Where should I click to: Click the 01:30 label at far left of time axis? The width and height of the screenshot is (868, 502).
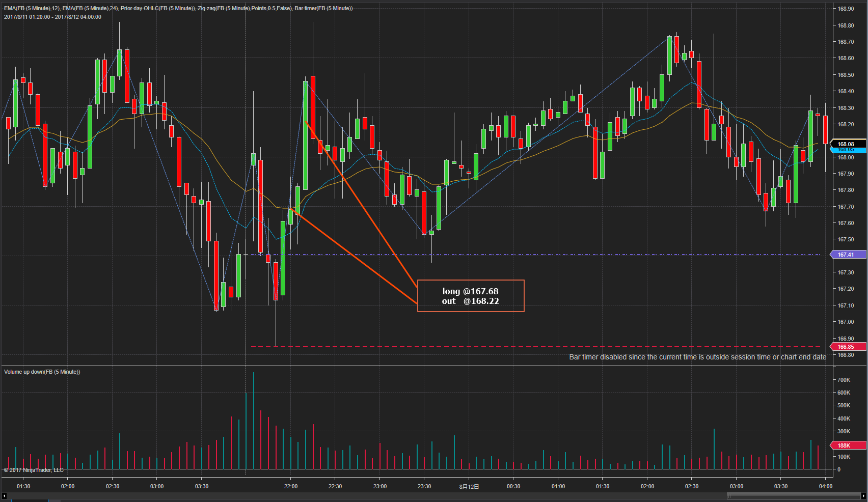[23, 486]
